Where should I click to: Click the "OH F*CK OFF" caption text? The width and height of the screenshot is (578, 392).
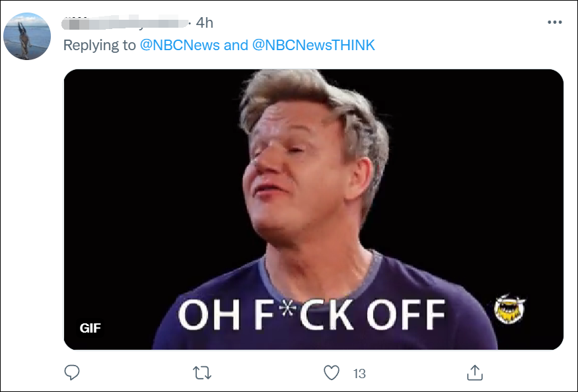(311, 315)
